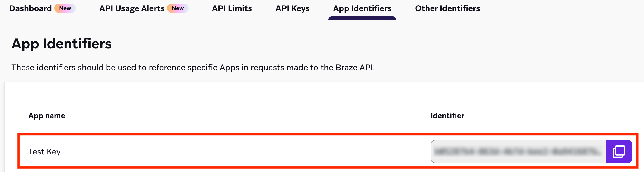Switch to the Other Identifiers tab
The width and height of the screenshot is (644, 172).
point(447,8)
